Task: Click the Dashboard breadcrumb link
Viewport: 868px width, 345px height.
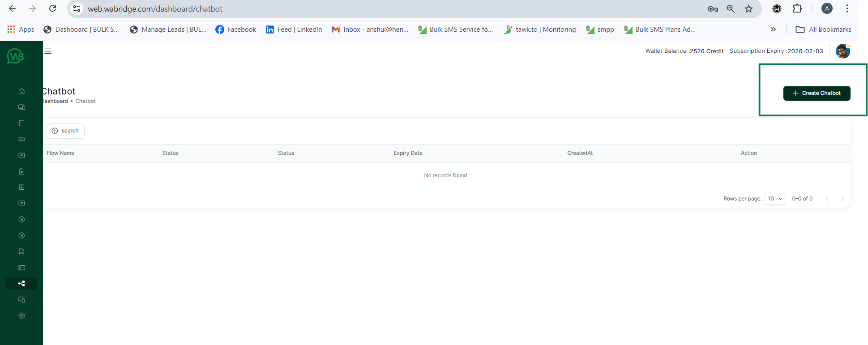Action: (x=55, y=101)
